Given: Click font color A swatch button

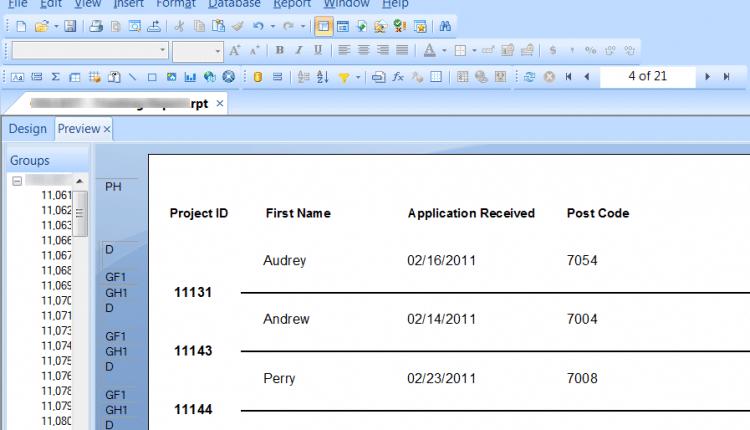Looking at the screenshot, I should 430,50.
